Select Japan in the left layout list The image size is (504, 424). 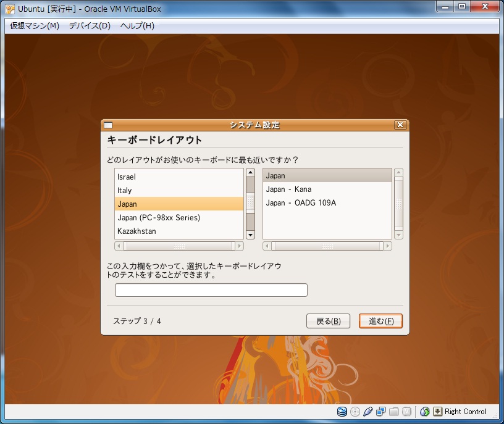tap(179, 204)
